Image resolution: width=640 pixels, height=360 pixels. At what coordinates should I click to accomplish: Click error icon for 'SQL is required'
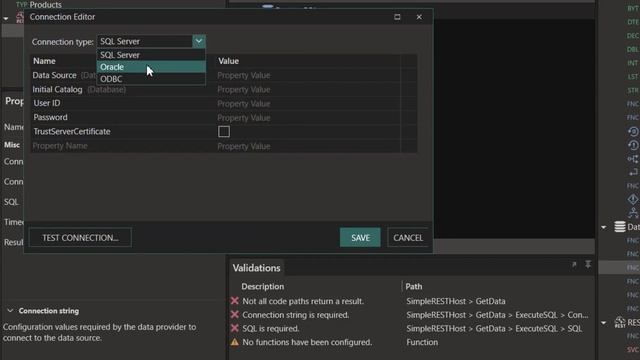coord(235,328)
